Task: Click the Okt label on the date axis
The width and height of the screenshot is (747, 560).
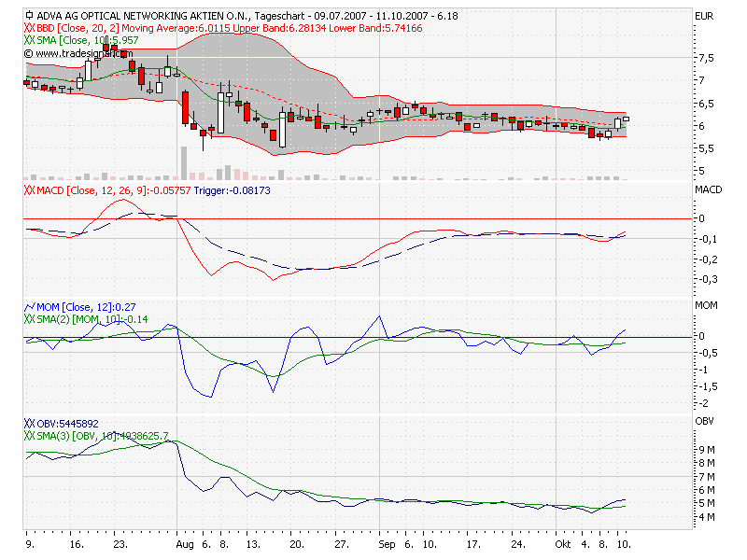Action: (x=565, y=544)
